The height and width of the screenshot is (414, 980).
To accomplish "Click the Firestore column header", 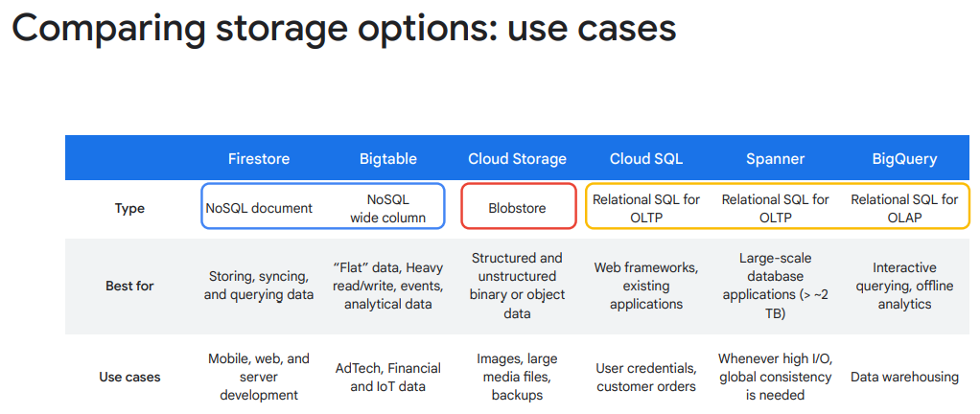I will pyautogui.click(x=259, y=159).
